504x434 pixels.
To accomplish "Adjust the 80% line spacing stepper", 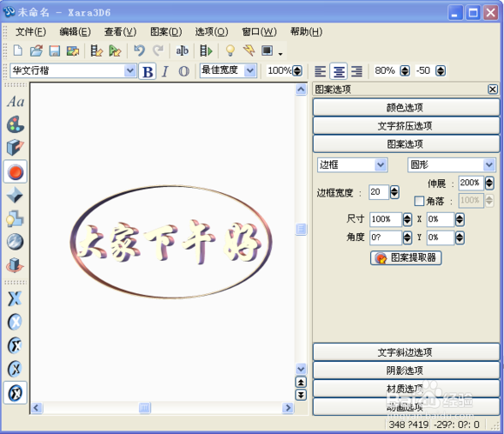I will [x=405, y=70].
